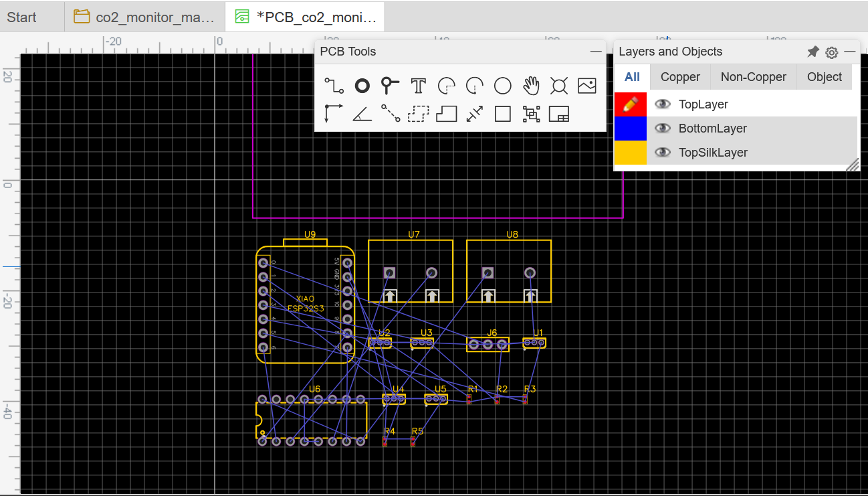The image size is (868, 496).
Task: Click the panelize board tool icon
Action: pos(559,114)
